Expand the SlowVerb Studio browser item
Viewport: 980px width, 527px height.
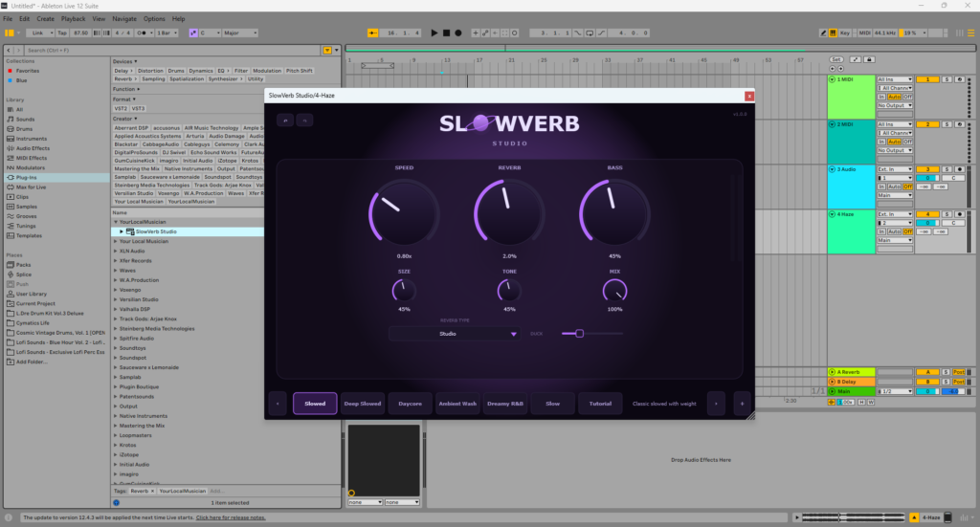122,231
